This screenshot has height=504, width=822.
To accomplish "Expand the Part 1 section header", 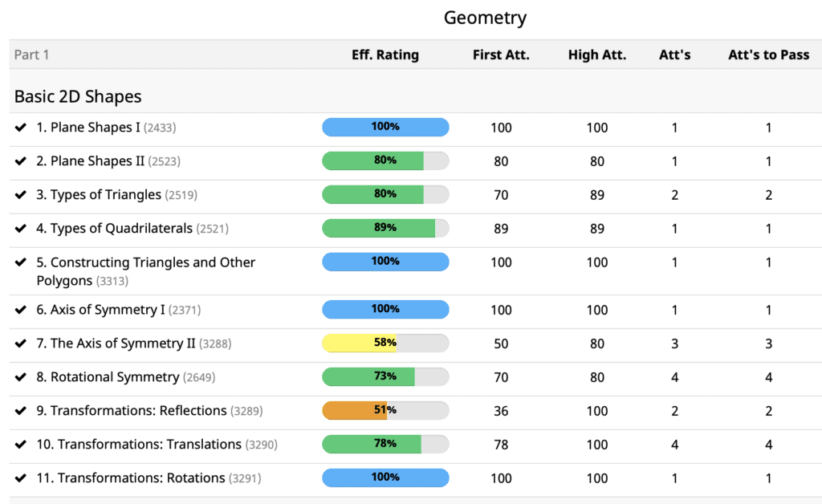I will pos(31,55).
